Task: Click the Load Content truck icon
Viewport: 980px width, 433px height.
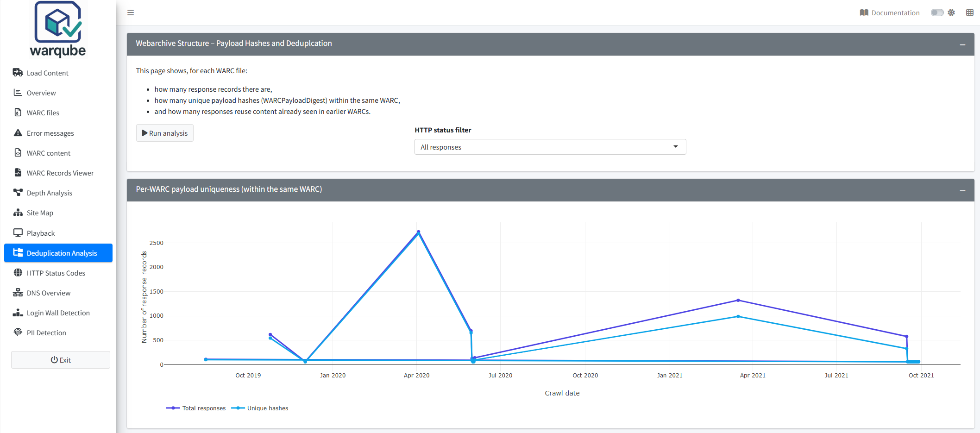Action: (18, 72)
